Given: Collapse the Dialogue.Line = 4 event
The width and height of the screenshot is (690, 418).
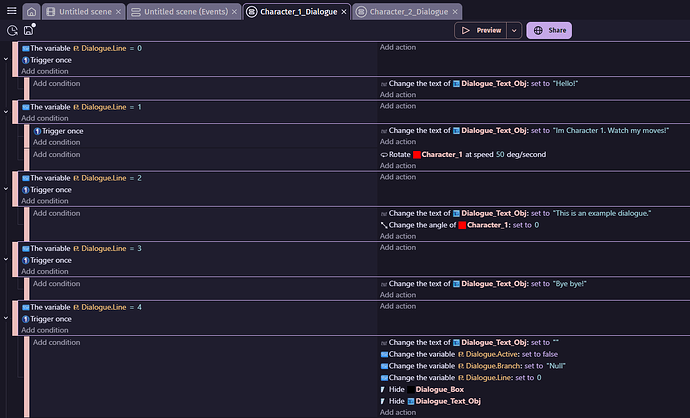Looking at the screenshot, I should pos(6,318).
